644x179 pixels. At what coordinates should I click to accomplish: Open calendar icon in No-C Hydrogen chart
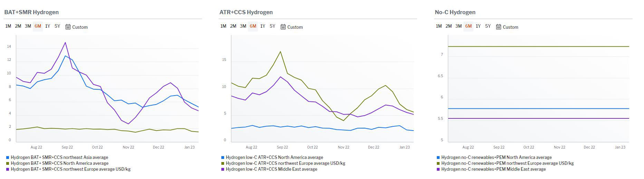pyautogui.click(x=499, y=27)
